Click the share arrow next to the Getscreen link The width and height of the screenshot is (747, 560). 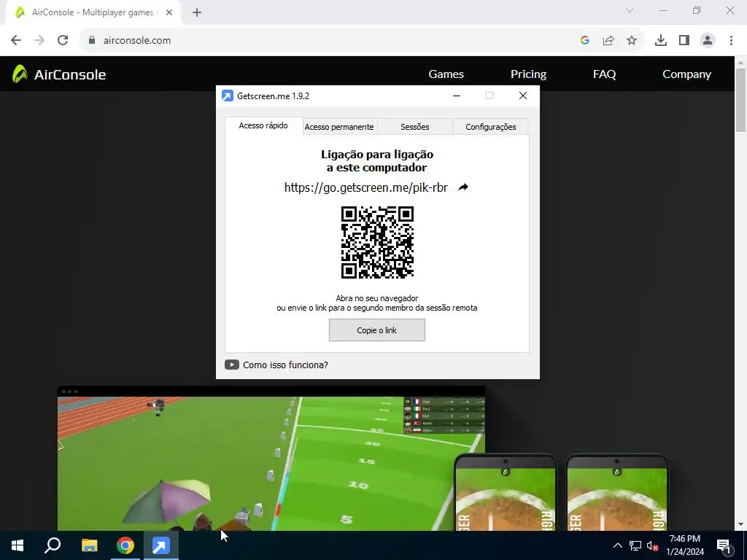tap(463, 187)
